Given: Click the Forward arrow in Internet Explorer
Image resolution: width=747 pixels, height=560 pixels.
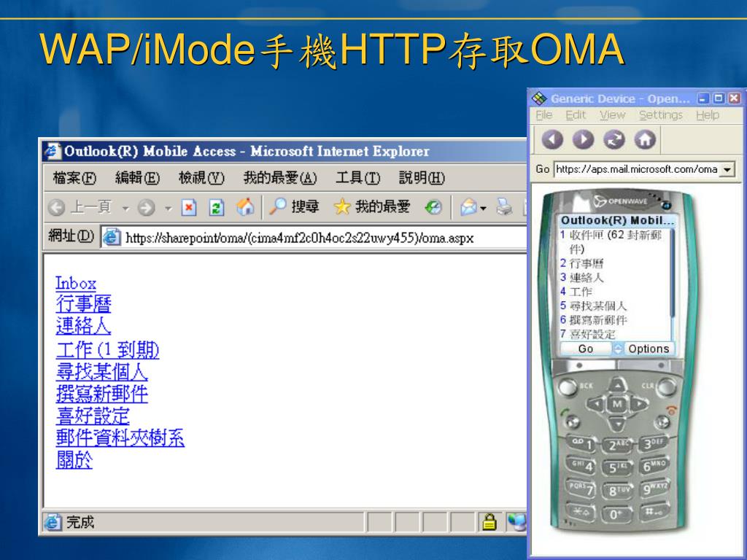Looking at the screenshot, I should [x=146, y=207].
